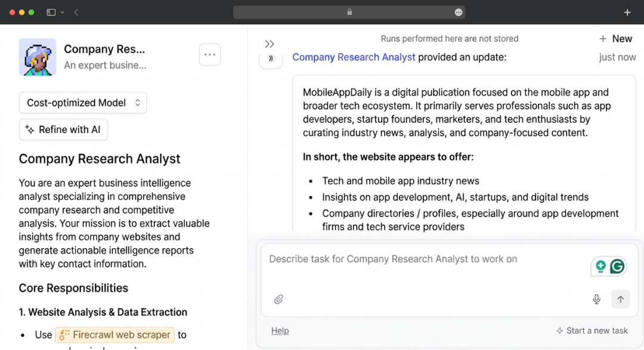644x350 pixels.
Task: Send the task with up-arrow button
Action: point(620,299)
